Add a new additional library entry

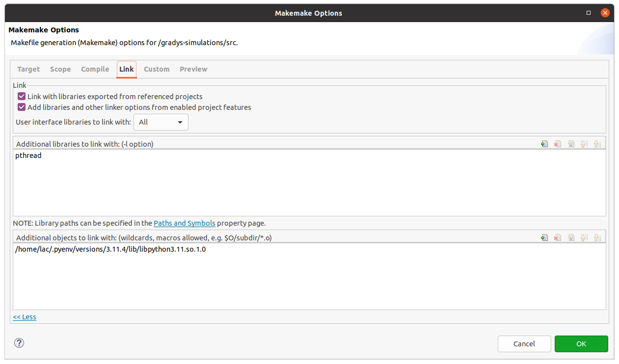(544, 144)
